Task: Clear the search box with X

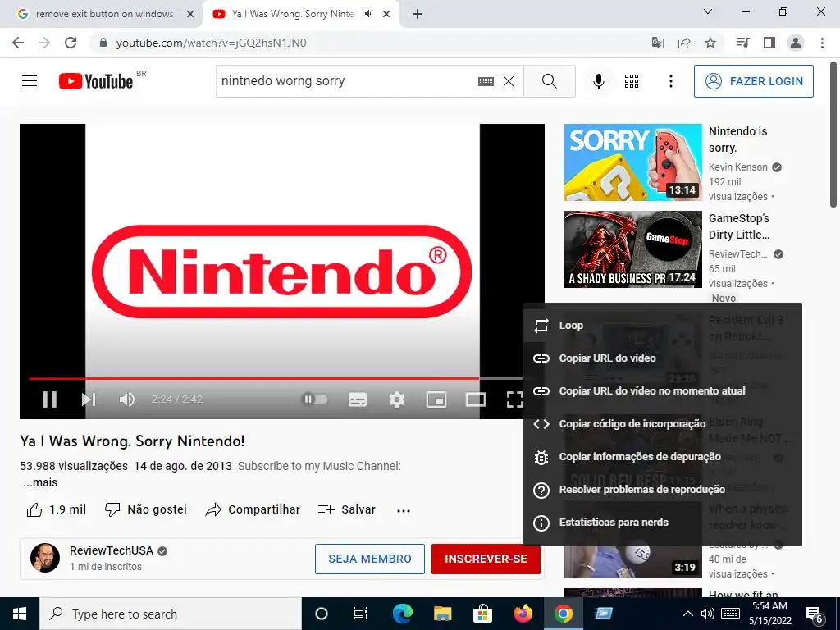Action: (509, 81)
